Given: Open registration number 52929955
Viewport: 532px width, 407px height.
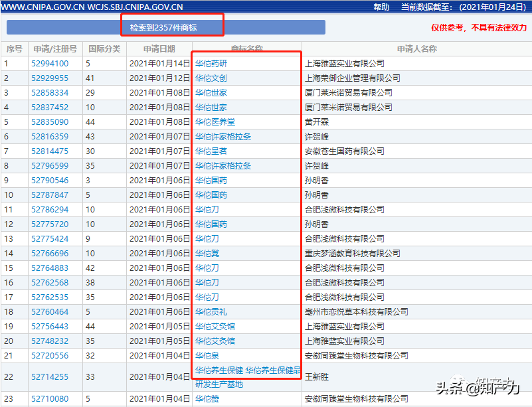Looking at the screenshot, I should click(50, 78).
